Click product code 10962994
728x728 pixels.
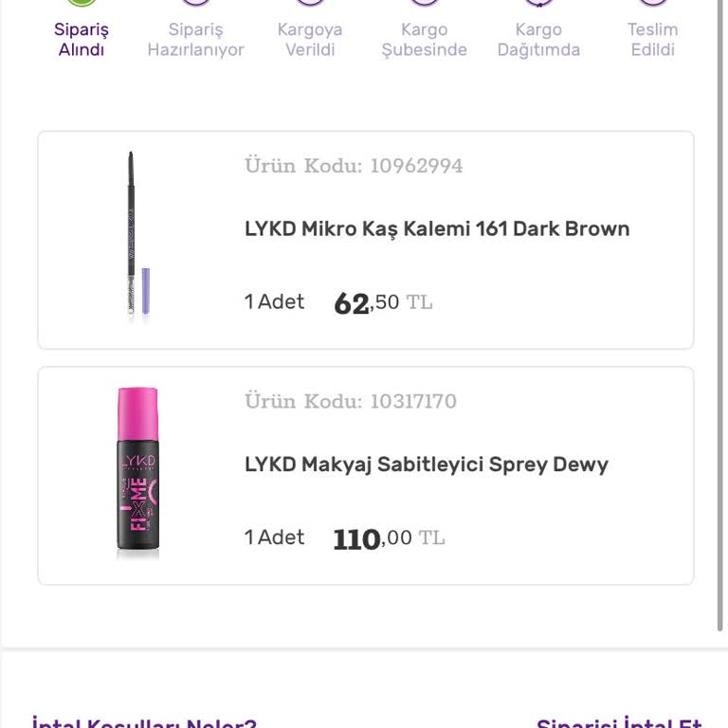[x=354, y=166]
